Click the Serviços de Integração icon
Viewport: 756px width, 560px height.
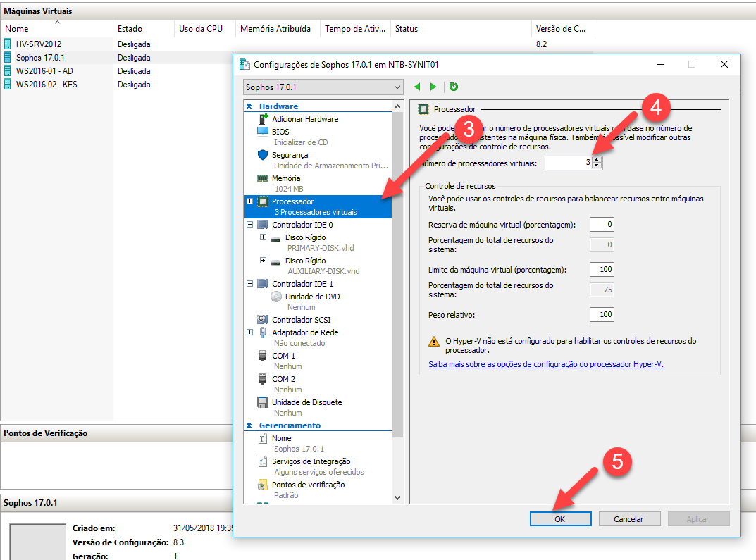pyautogui.click(x=262, y=461)
